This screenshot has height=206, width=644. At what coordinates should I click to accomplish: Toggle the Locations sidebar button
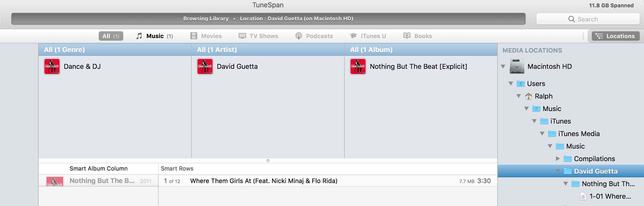615,36
